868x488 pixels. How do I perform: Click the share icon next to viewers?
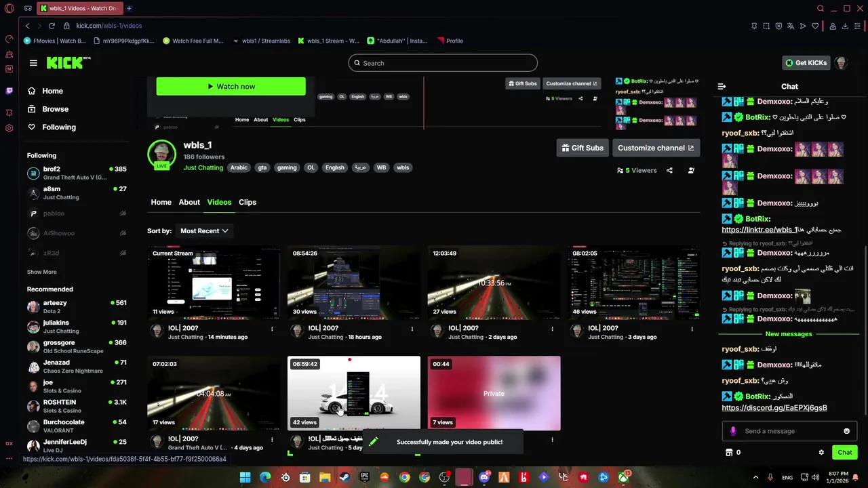pos(669,171)
